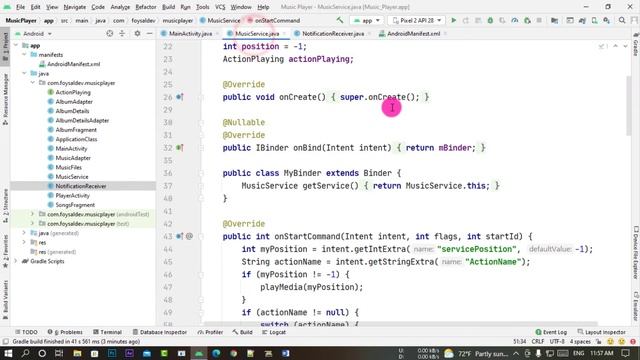Open the Structure side panel
The height and width of the screenshot is (360, 640).
(5, 206)
